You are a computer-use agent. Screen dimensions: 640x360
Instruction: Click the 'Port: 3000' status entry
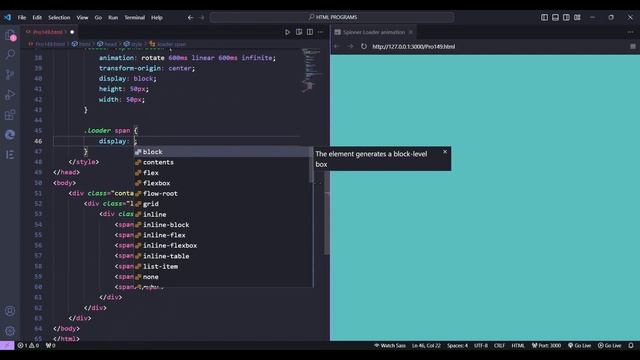[x=546, y=346]
